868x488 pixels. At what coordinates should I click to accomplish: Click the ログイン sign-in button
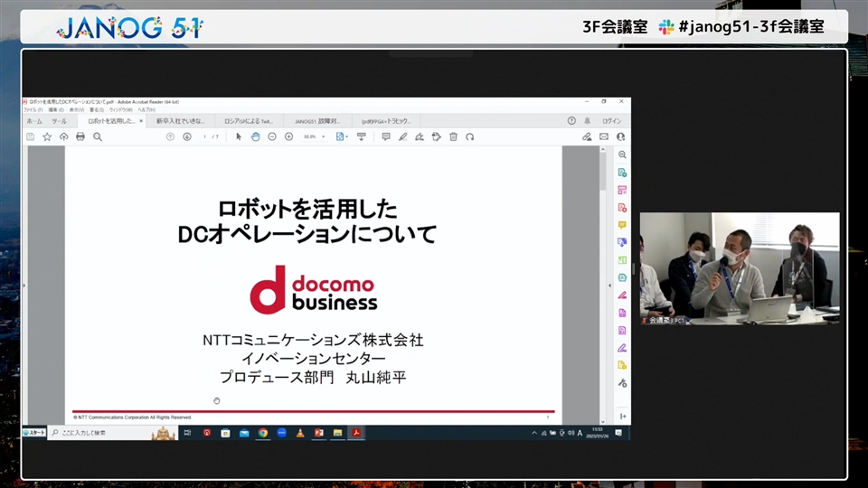coord(611,121)
